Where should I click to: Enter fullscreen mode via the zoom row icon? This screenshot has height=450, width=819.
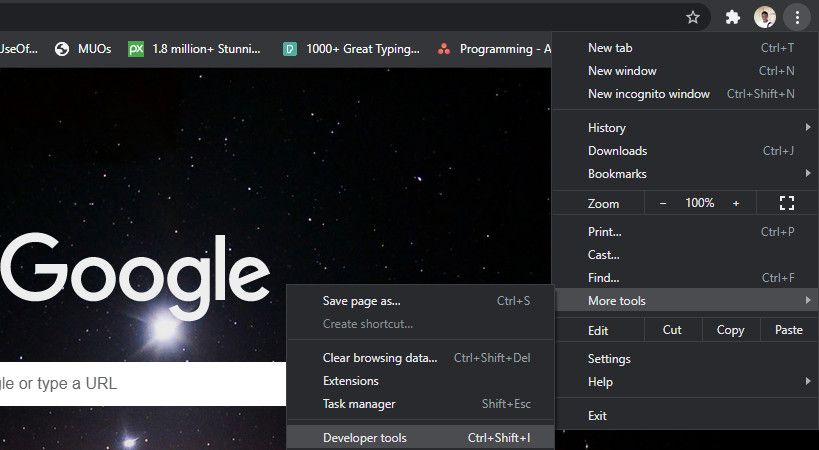click(x=786, y=203)
